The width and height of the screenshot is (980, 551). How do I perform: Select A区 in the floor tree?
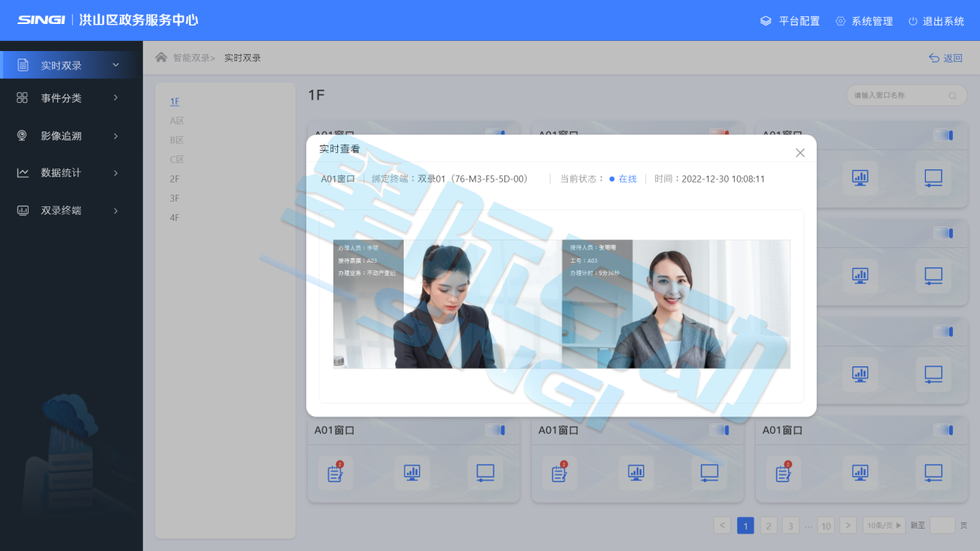click(177, 121)
